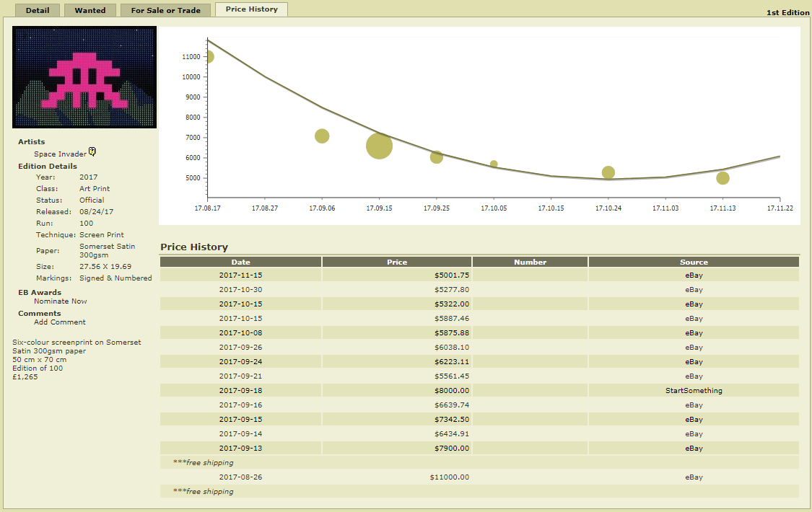Select the largest bubble on the chart
Image resolution: width=812 pixels, height=512 pixels.
click(x=379, y=146)
